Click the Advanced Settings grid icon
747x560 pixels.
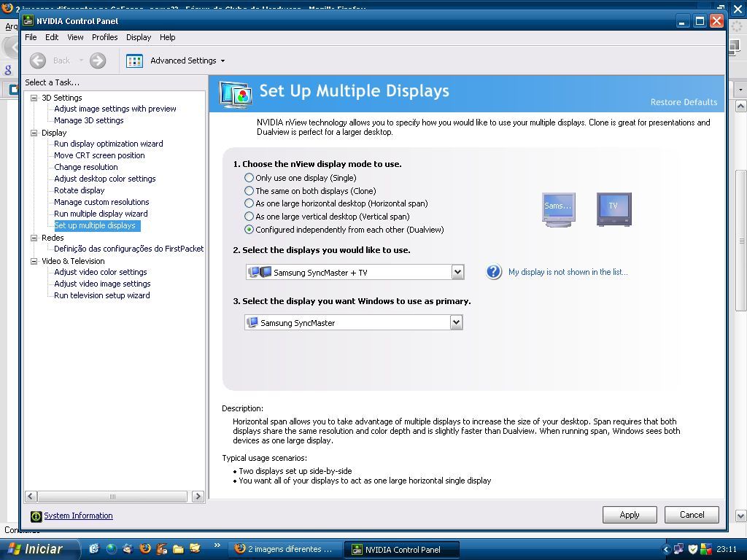tap(134, 61)
